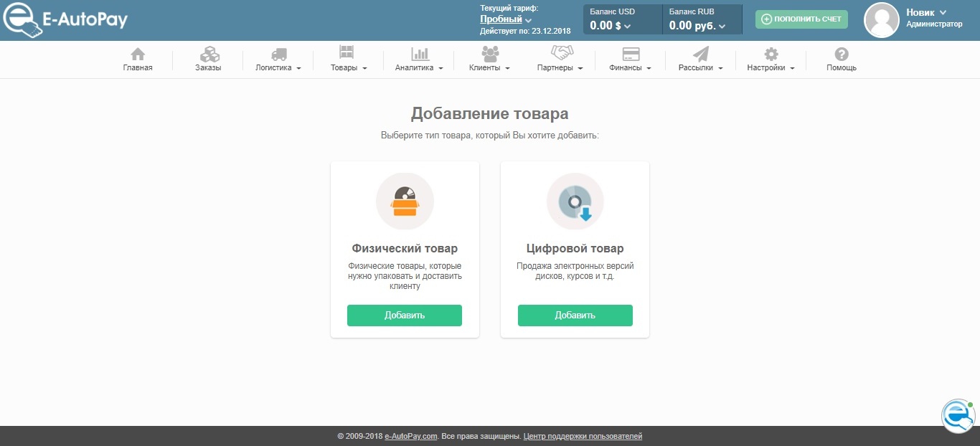Image resolution: width=980 pixels, height=446 pixels.
Task: Open the Финансы menu
Action: click(630, 60)
